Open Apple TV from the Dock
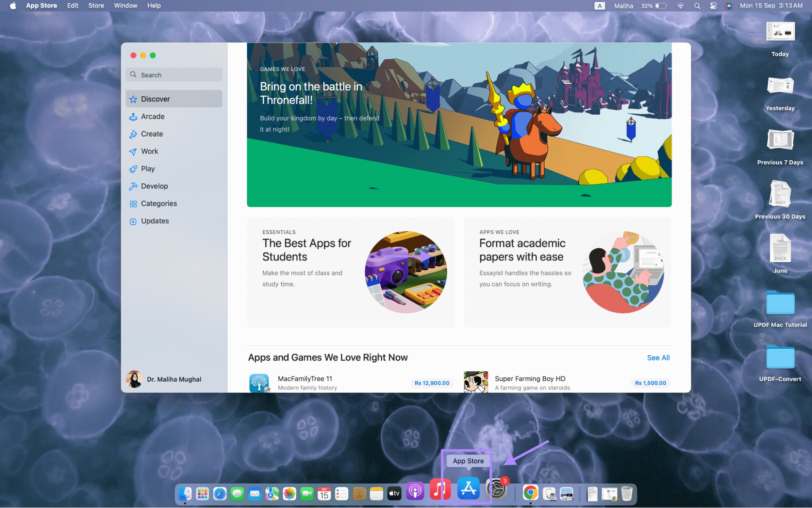Image resolution: width=812 pixels, height=508 pixels. [394, 493]
